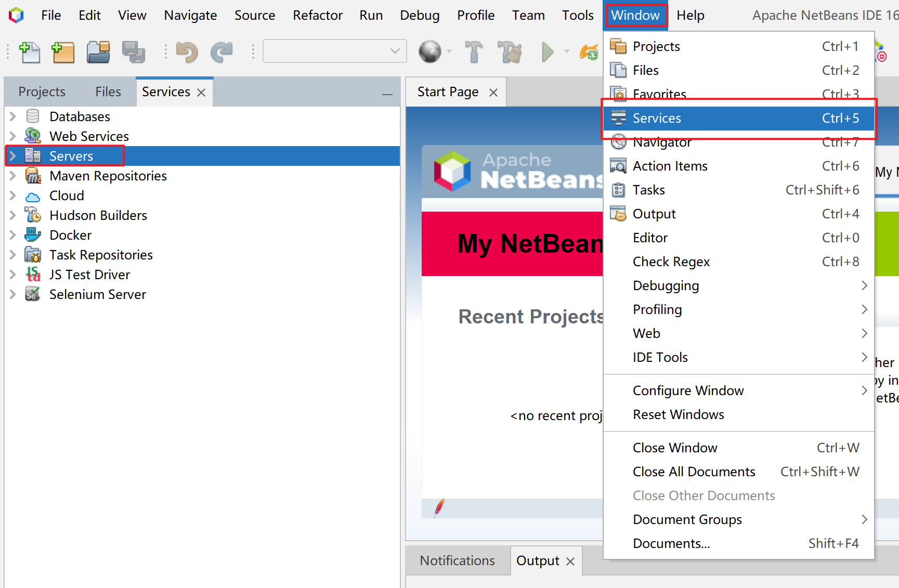Click the Build Project hammer icon
The image size is (899, 588).
(474, 52)
